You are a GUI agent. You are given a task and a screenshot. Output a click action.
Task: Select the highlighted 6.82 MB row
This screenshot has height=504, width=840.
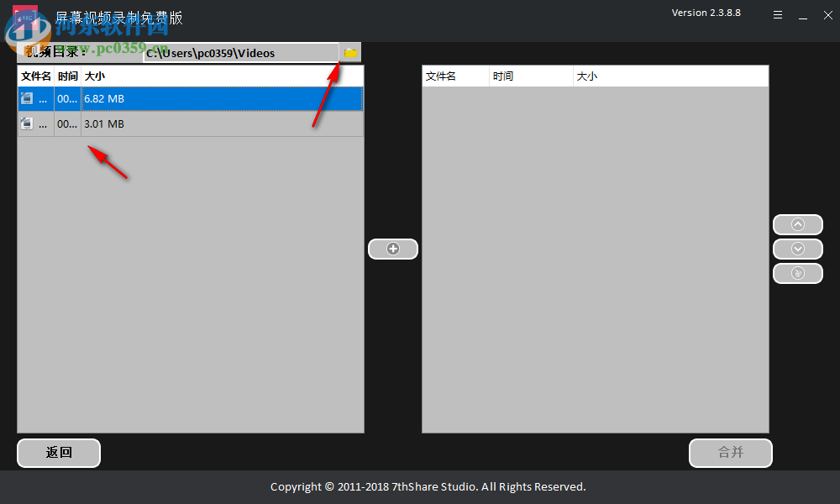coord(191,98)
